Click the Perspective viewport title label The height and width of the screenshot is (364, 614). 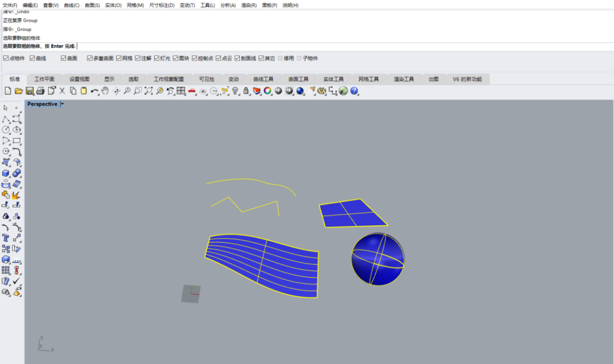(42, 104)
